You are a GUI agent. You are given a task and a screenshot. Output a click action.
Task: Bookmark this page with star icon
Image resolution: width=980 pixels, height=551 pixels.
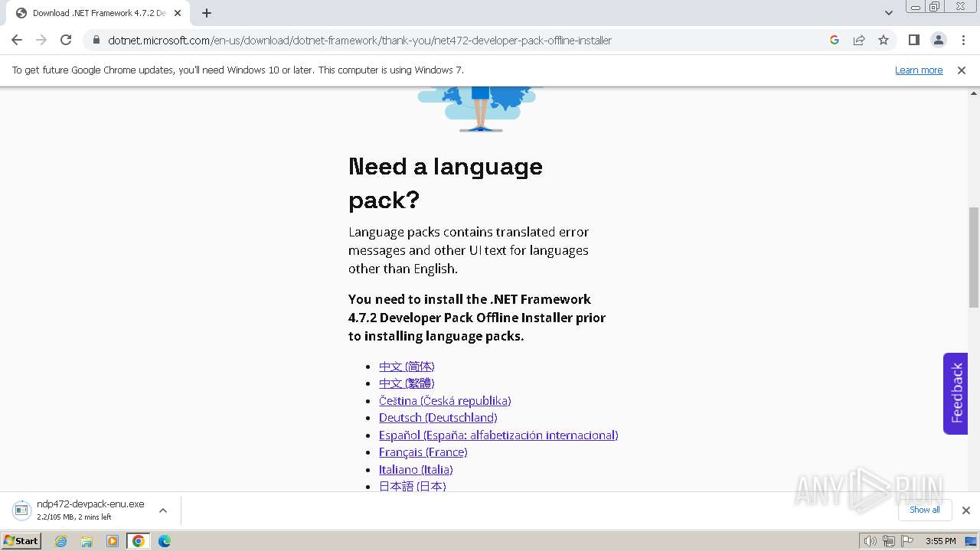click(884, 41)
